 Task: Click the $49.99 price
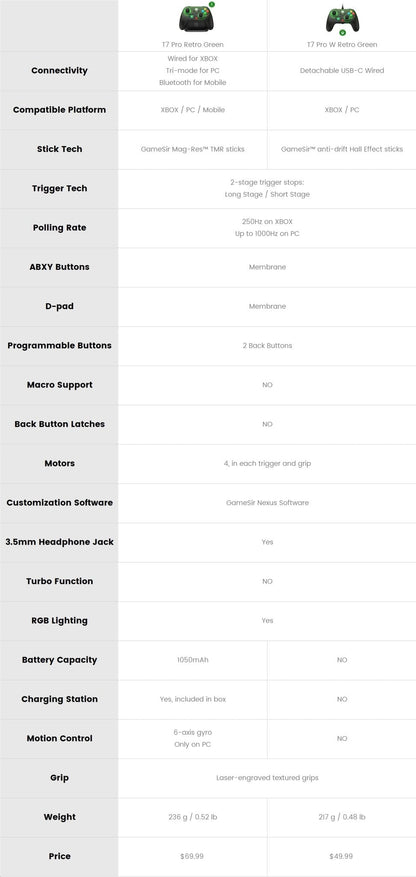click(x=342, y=856)
